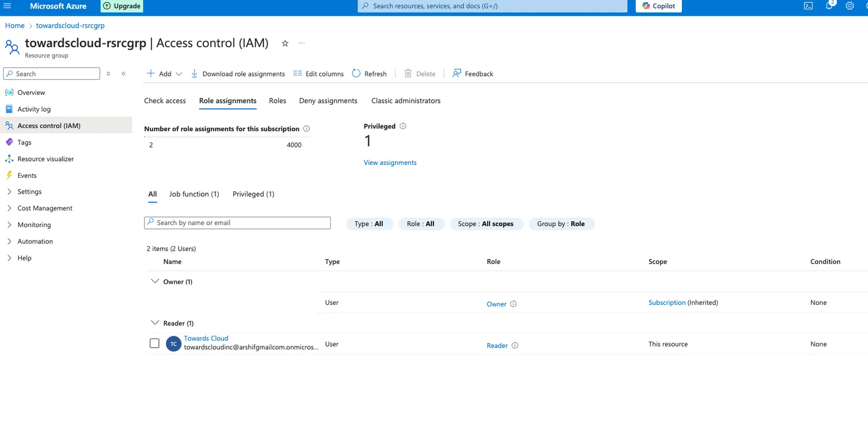Switch to the Deny assignments tab

(328, 101)
